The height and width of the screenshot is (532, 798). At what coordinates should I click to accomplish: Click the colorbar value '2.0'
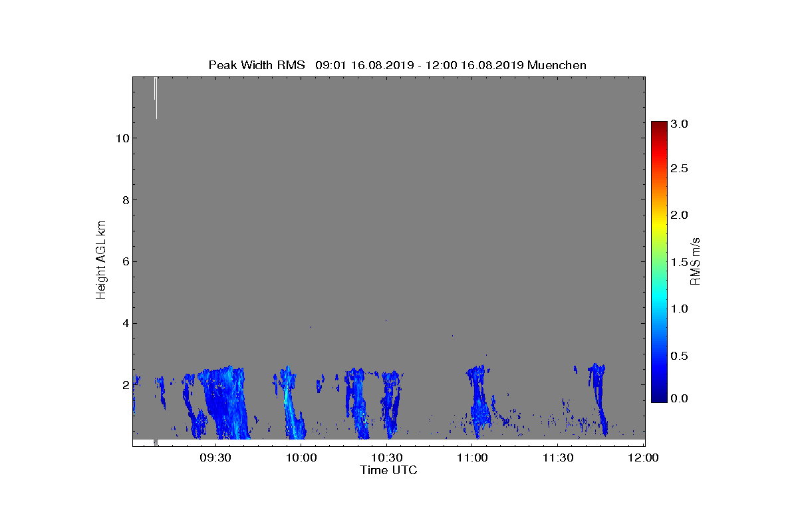coord(678,215)
